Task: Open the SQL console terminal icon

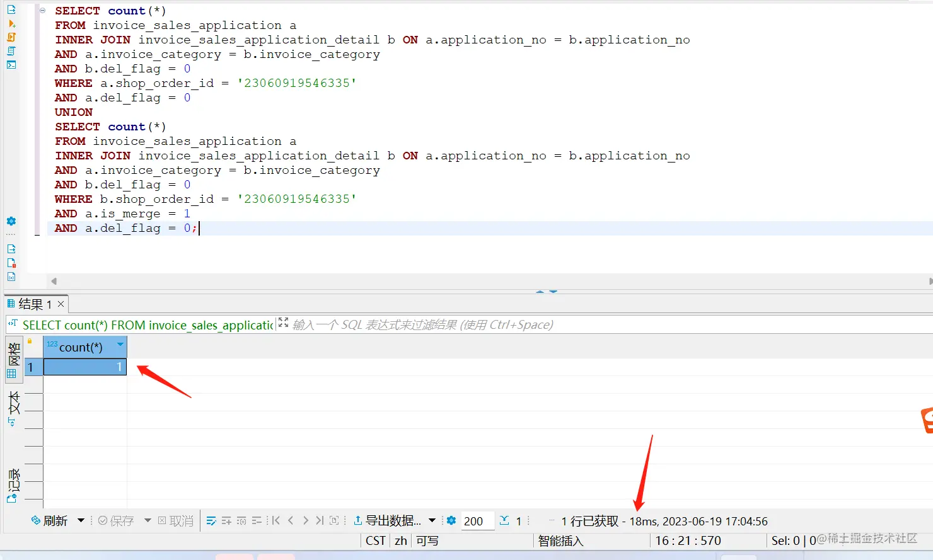Action: coord(11,65)
